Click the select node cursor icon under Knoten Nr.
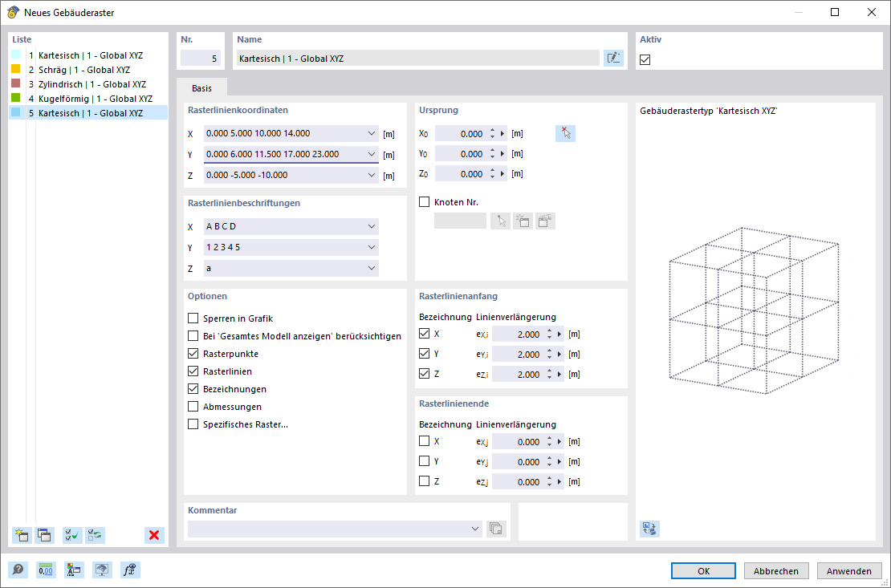 (501, 221)
